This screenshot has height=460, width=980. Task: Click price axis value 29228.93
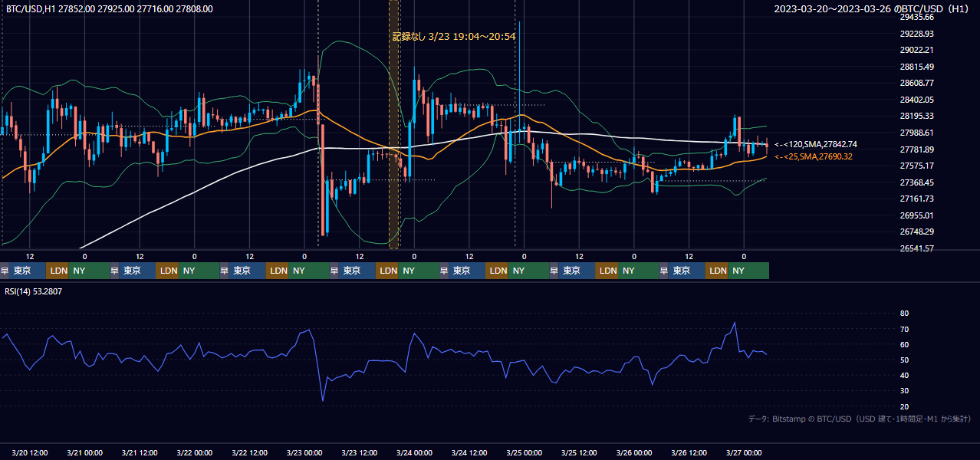(916, 34)
